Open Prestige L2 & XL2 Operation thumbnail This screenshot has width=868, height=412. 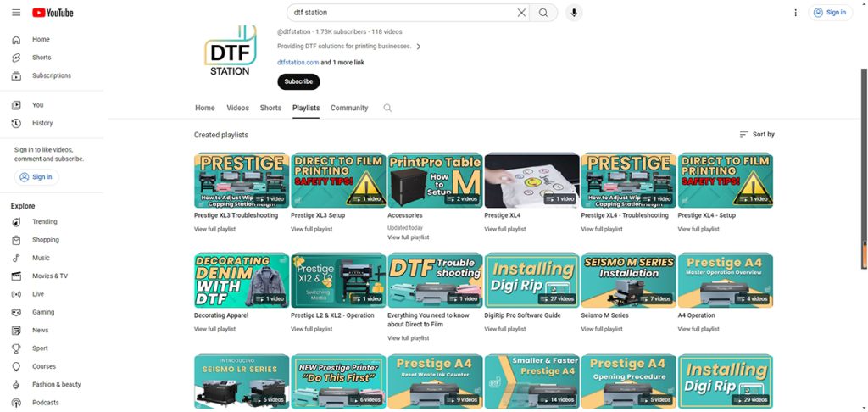[x=338, y=281]
